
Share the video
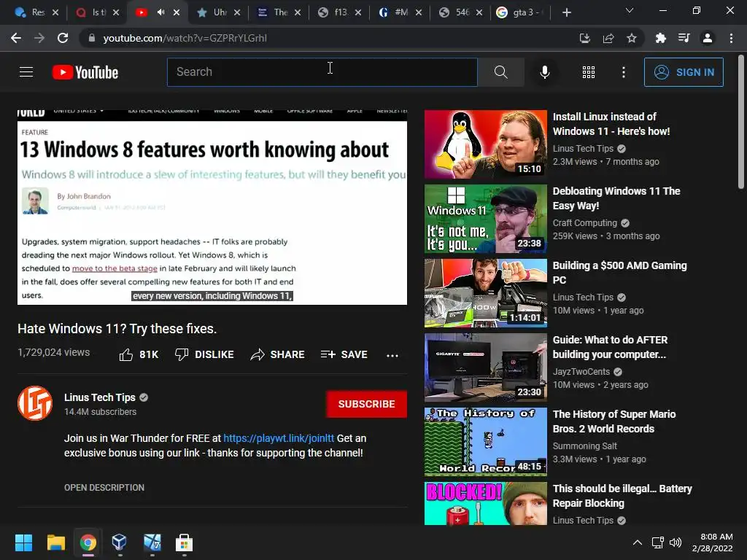277,354
